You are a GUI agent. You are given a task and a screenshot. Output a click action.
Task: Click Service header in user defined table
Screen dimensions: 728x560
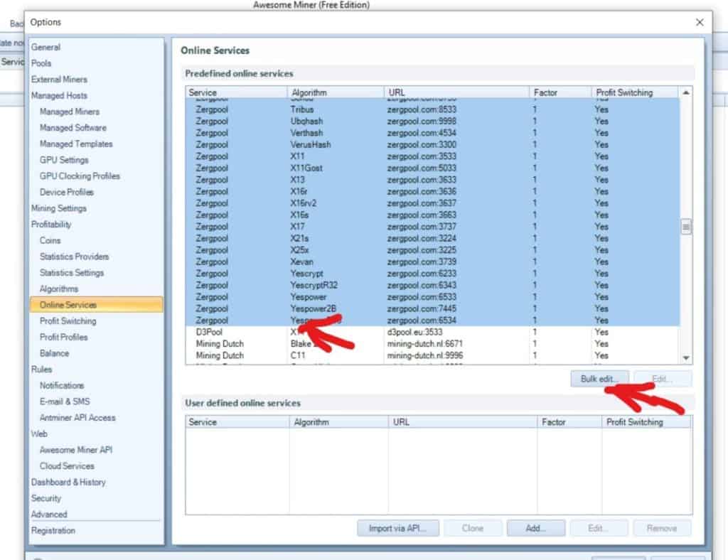tap(237, 422)
